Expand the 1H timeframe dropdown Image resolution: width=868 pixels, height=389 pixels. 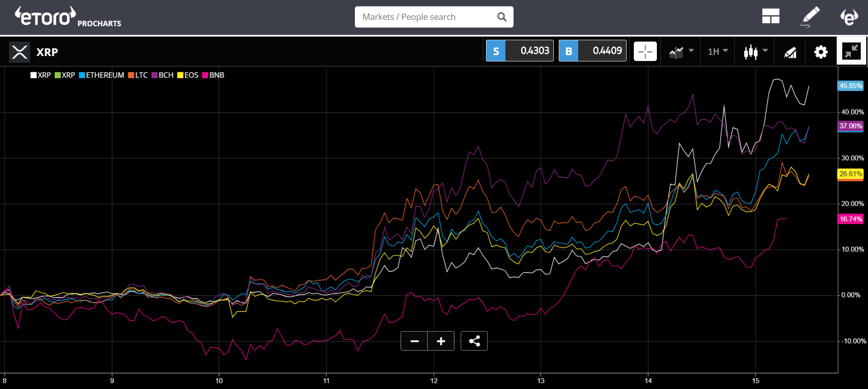718,52
